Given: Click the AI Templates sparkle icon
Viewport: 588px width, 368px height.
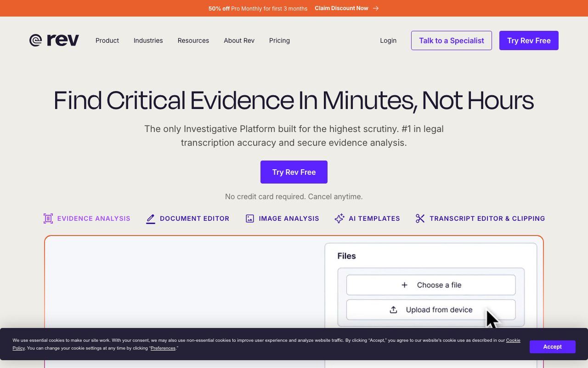Looking at the screenshot, I should 339,218.
